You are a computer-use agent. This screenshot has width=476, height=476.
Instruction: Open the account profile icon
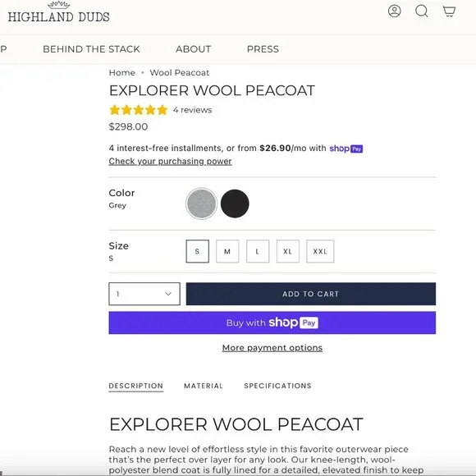[x=394, y=11]
